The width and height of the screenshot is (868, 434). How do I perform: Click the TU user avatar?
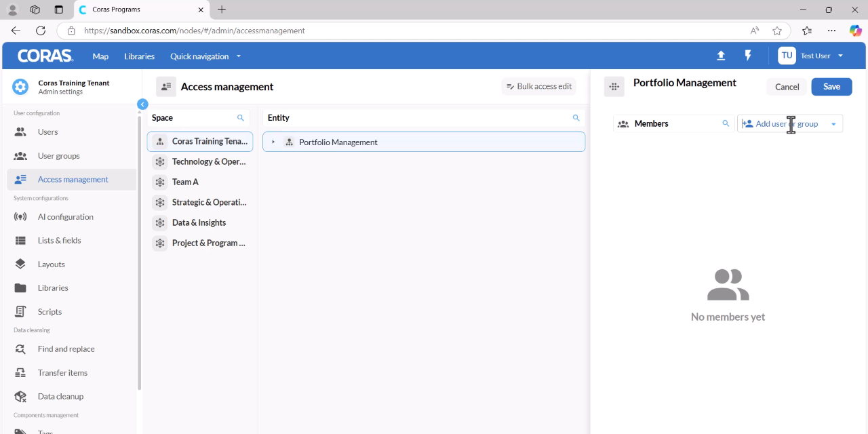(787, 56)
